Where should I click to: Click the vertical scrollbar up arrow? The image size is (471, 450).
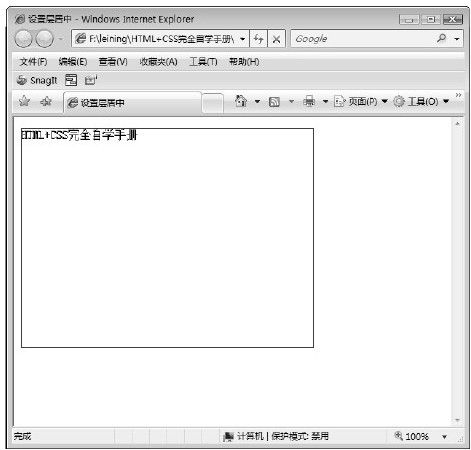pyautogui.click(x=457, y=124)
